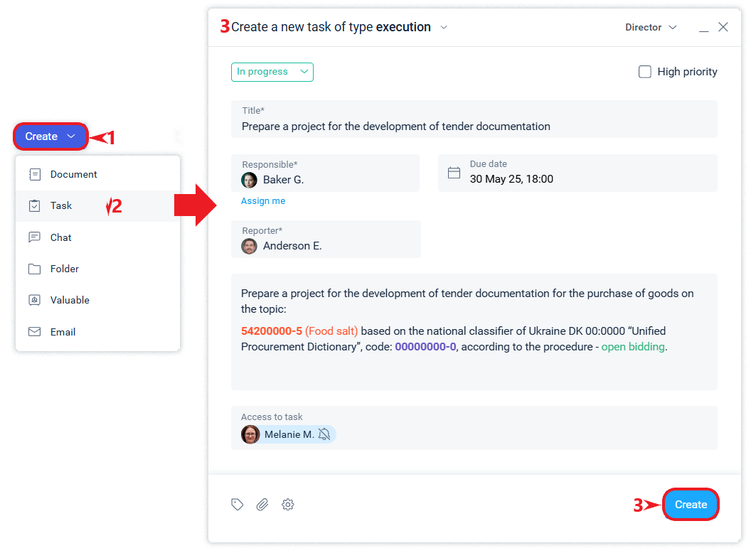Click the paperclip attachment icon

(x=262, y=505)
